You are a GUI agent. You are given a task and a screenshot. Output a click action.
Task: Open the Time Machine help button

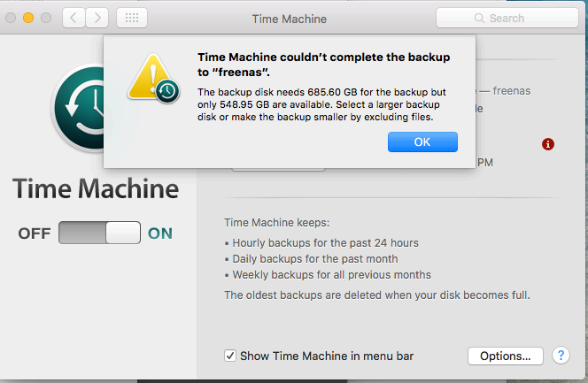pos(561,356)
